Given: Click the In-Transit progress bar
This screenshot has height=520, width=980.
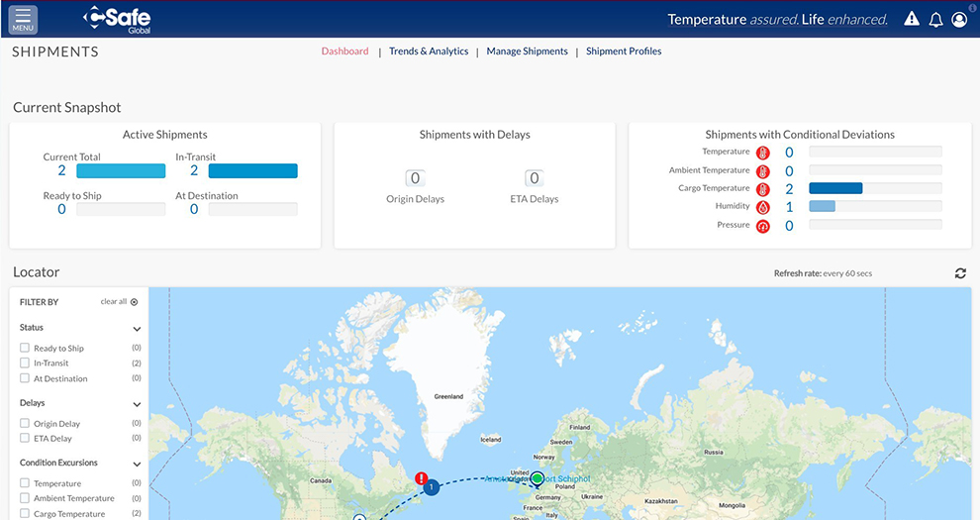Looking at the screenshot, I should pyautogui.click(x=252, y=171).
